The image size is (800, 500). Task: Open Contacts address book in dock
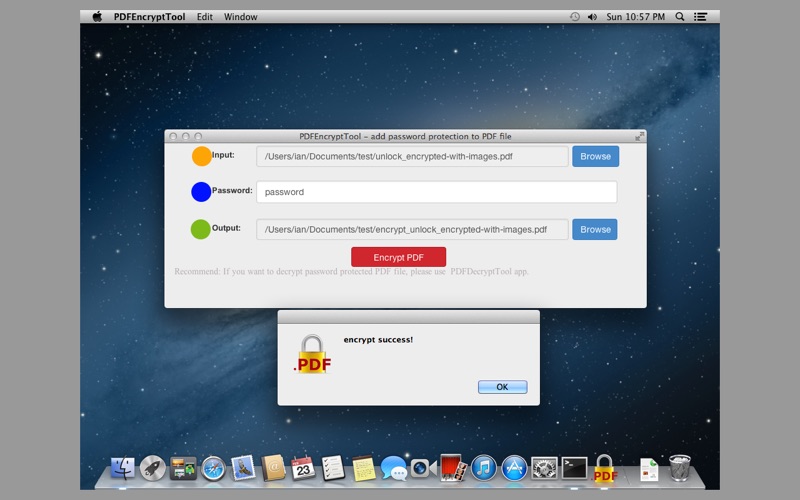[273, 468]
